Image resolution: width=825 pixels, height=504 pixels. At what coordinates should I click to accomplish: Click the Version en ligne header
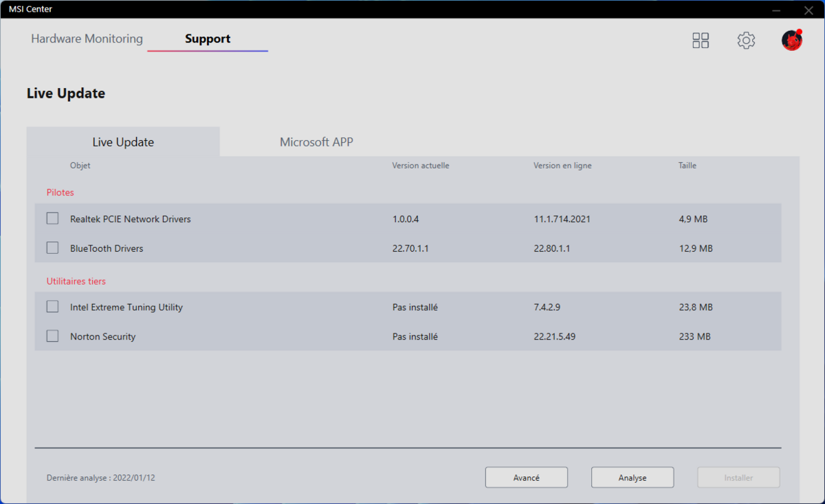click(562, 166)
